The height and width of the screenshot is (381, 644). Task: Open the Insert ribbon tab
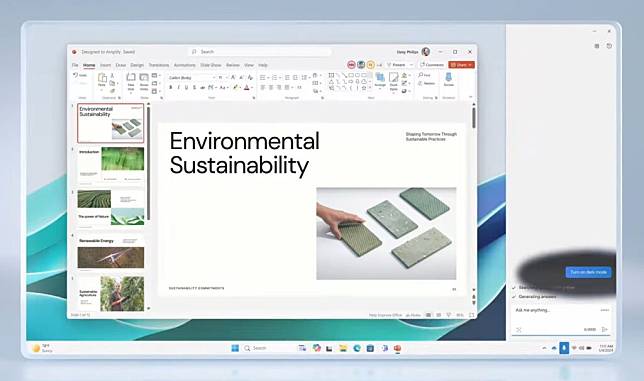[106, 65]
